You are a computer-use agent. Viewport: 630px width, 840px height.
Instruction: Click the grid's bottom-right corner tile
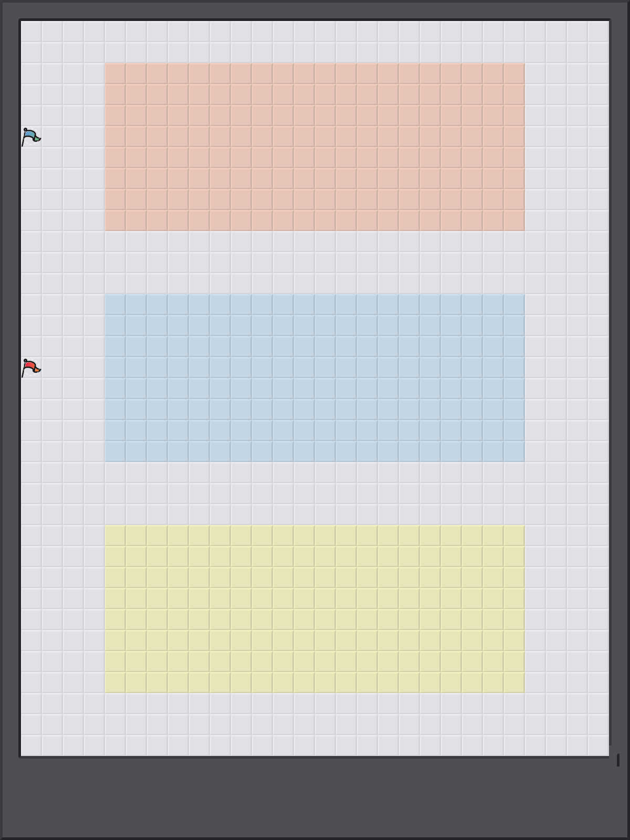coord(598,745)
